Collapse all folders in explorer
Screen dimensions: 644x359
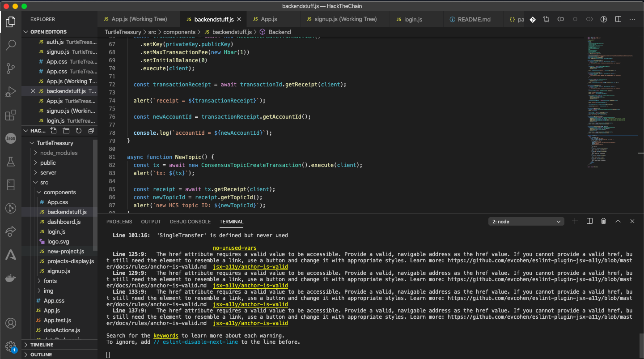click(91, 131)
